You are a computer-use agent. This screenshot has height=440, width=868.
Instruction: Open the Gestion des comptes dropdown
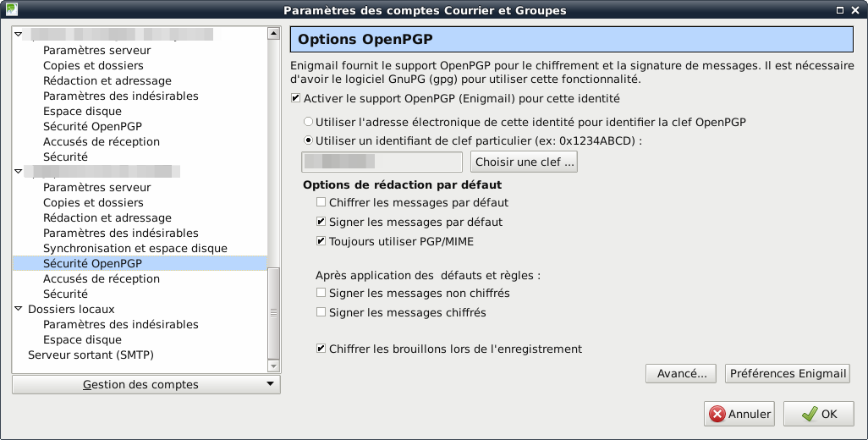tap(146, 385)
